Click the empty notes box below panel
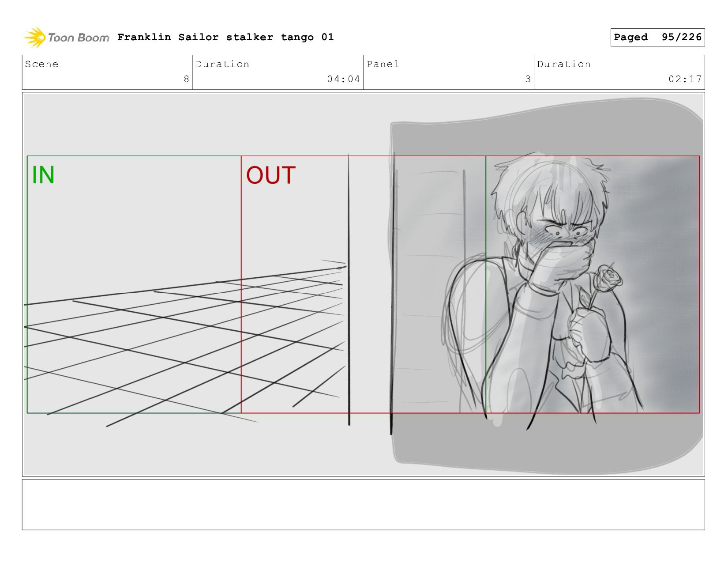Viewport: 728px width, 563px height. pos(363,504)
